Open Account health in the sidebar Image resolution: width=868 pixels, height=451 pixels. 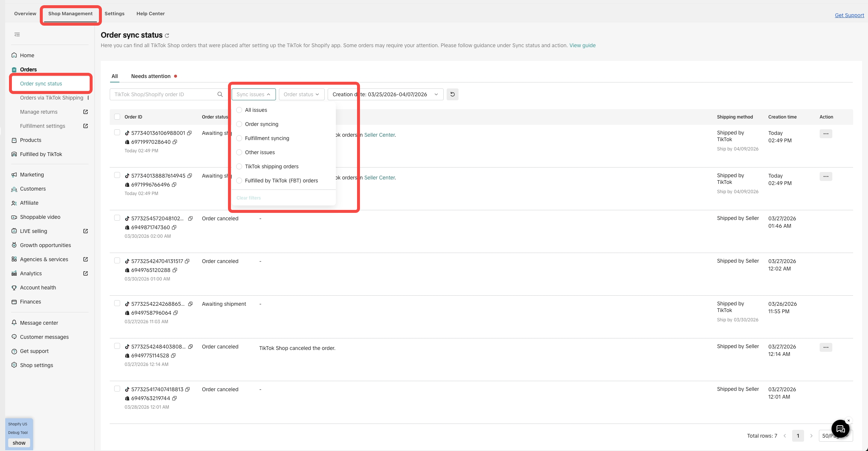(38, 288)
